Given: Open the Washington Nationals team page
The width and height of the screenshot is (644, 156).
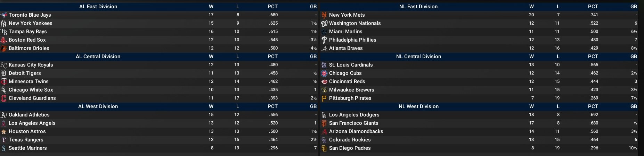Looking at the screenshot, I should pos(354,23).
